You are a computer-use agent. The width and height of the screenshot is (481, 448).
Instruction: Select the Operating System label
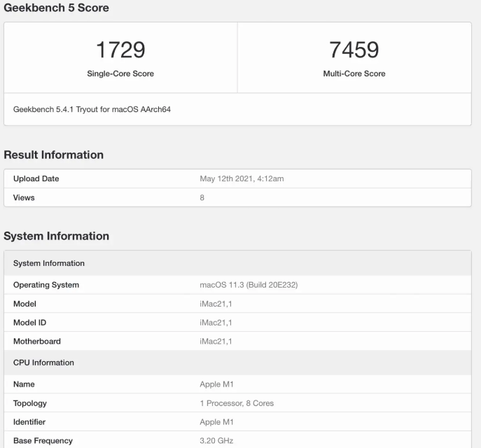click(46, 285)
